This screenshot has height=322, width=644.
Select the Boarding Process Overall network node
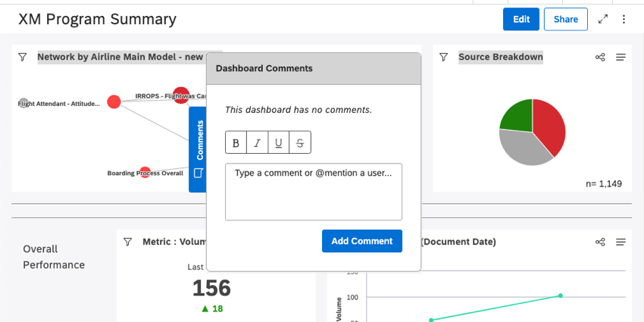click(145, 173)
